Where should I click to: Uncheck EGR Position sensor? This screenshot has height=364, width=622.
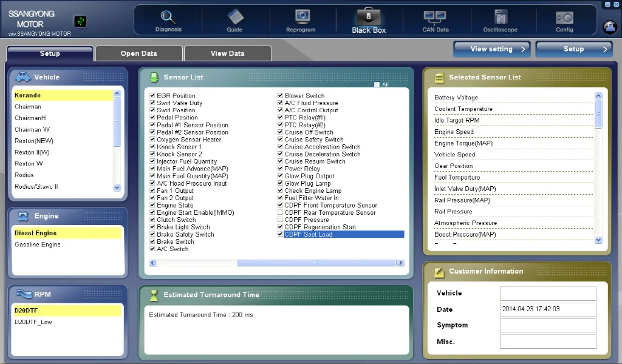coord(152,95)
